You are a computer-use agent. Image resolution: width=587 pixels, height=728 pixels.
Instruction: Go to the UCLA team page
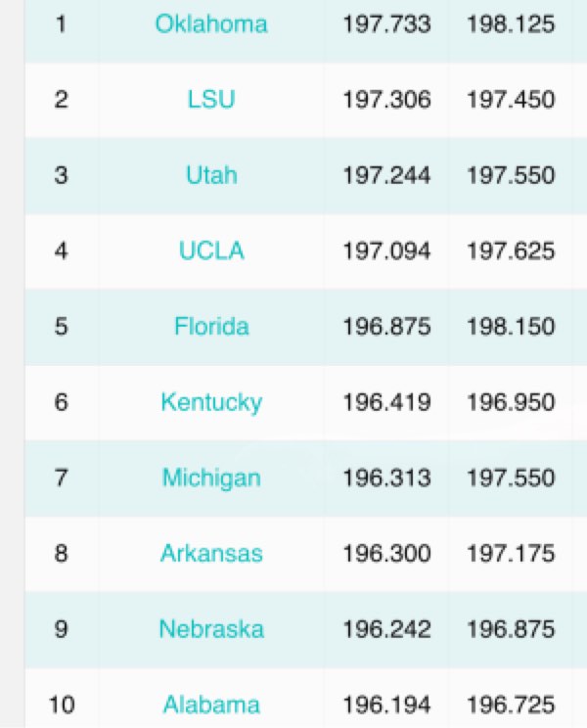211,250
